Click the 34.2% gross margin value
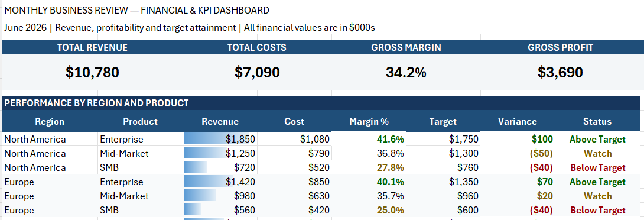 (x=406, y=72)
